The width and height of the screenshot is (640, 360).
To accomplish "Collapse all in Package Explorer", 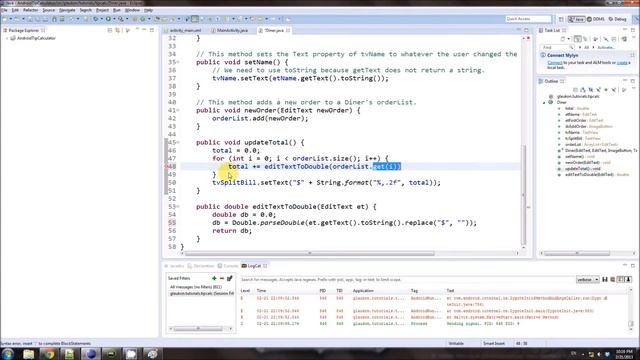I will [110, 31].
